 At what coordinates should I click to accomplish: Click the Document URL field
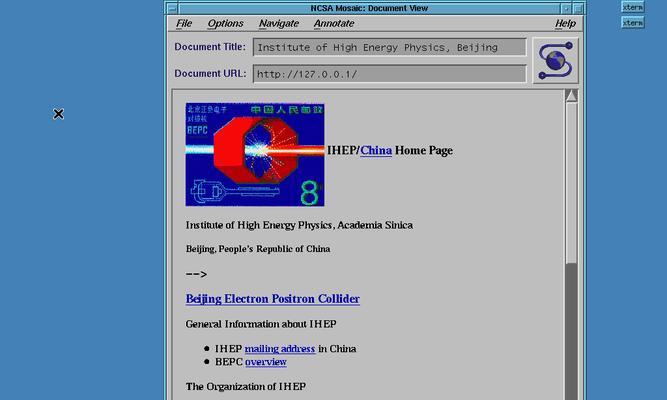point(389,74)
